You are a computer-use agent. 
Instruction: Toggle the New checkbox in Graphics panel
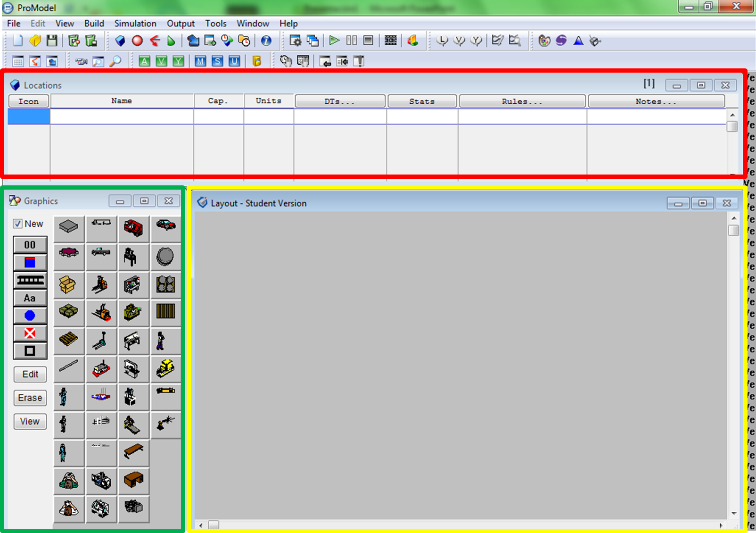point(18,224)
